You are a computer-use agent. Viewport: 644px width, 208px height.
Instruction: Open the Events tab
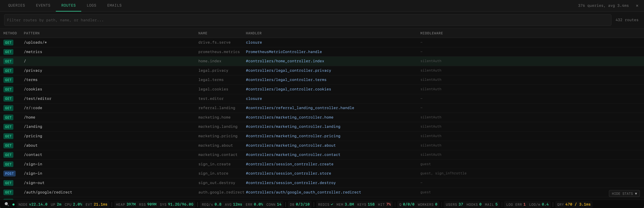click(x=43, y=5)
